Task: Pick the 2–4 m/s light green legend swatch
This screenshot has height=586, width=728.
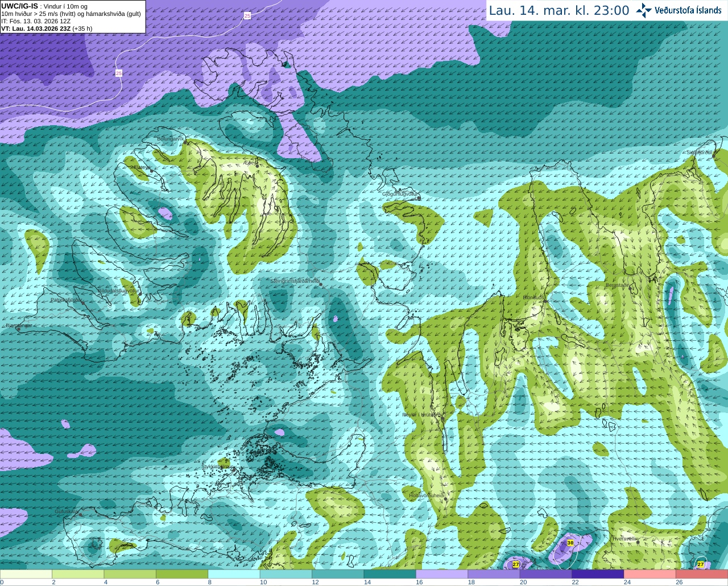Action: (x=78, y=574)
